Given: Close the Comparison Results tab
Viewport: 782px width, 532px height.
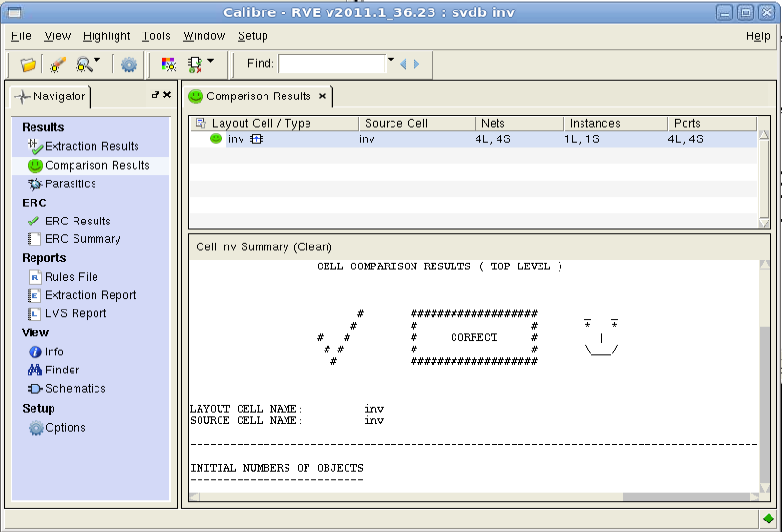Looking at the screenshot, I should pos(323,96).
